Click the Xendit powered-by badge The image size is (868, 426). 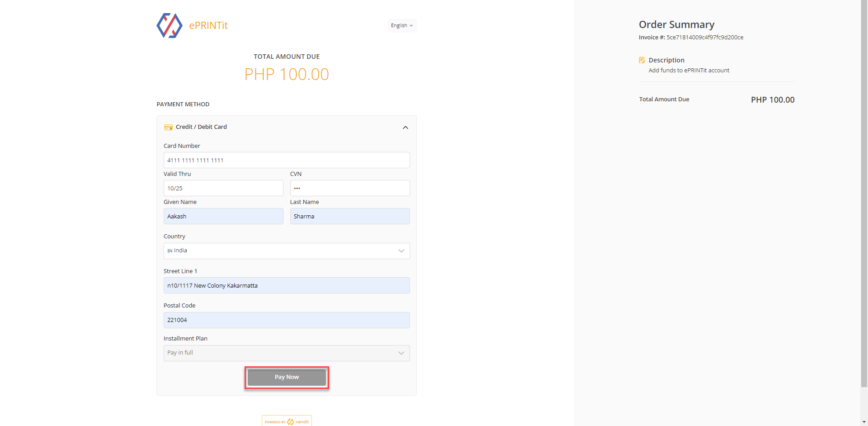tap(287, 421)
